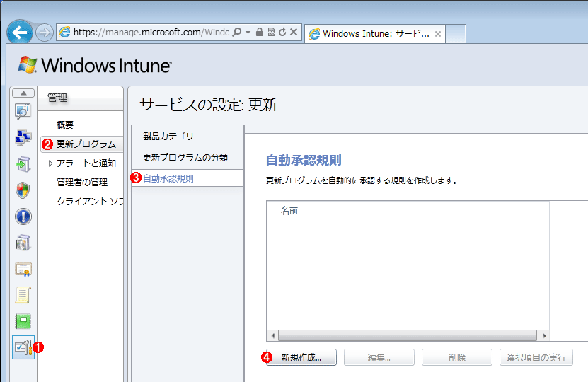
Task: Stop loading with the address bar X
Action: (x=294, y=33)
